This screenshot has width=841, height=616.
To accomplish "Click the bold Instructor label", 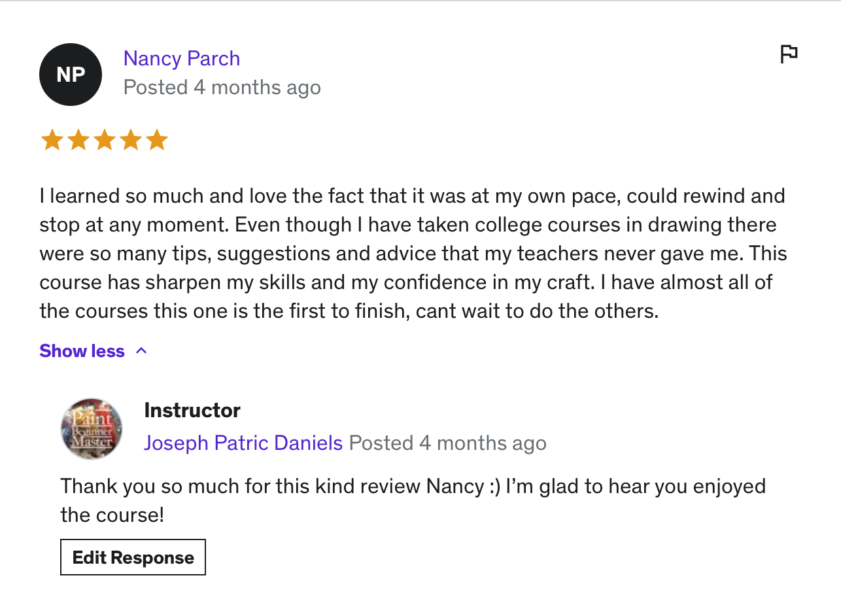I will coord(192,411).
